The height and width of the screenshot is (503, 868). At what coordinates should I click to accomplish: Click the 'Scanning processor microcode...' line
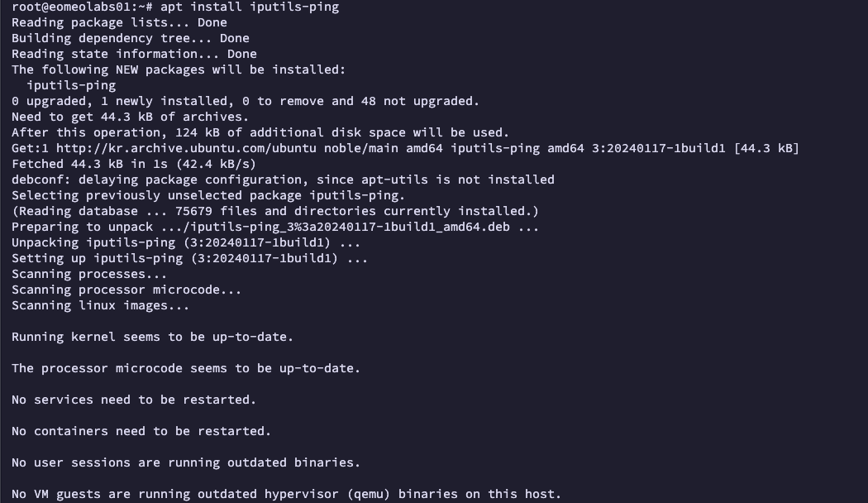(126, 290)
